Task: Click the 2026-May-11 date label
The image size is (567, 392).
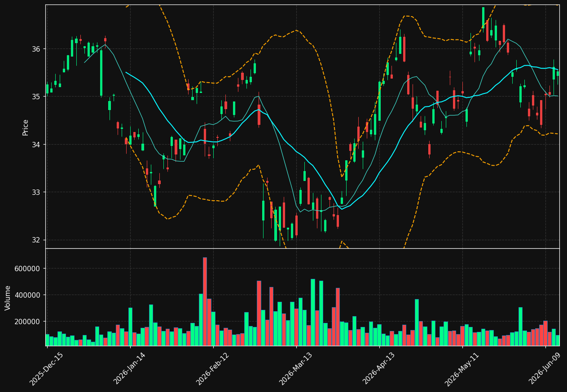Action: pos(462,369)
